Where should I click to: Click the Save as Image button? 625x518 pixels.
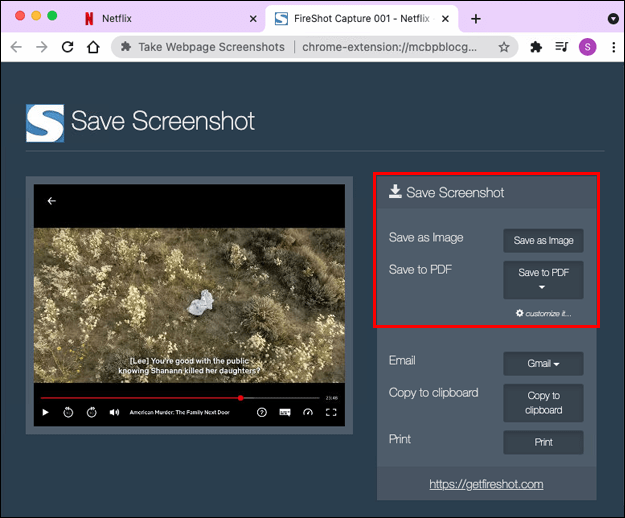[x=543, y=241]
